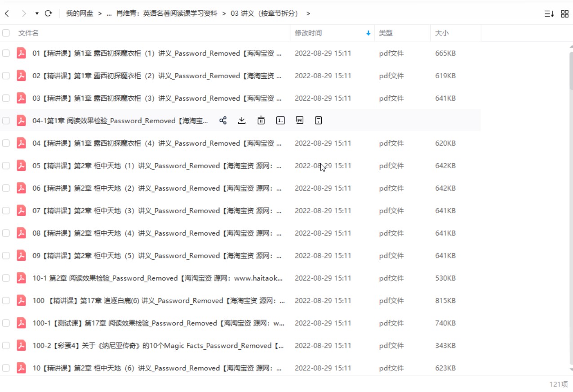573x392 pixels.
Task: Check the box for 05 柜中天地（1）
Action: coord(6,165)
